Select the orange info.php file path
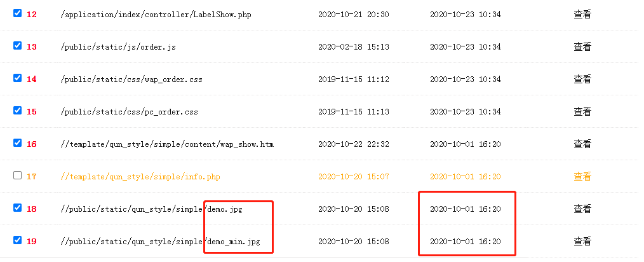The image size is (644, 262). (x=140, y=176)
